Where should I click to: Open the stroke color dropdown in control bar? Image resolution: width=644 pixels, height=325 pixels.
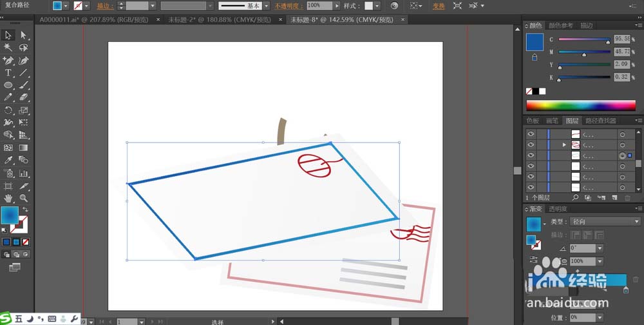87,6
